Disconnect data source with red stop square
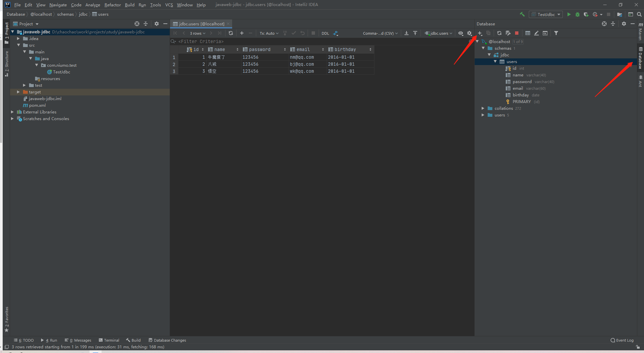Viewport: 644px width, 353px height. click(517, 33)
